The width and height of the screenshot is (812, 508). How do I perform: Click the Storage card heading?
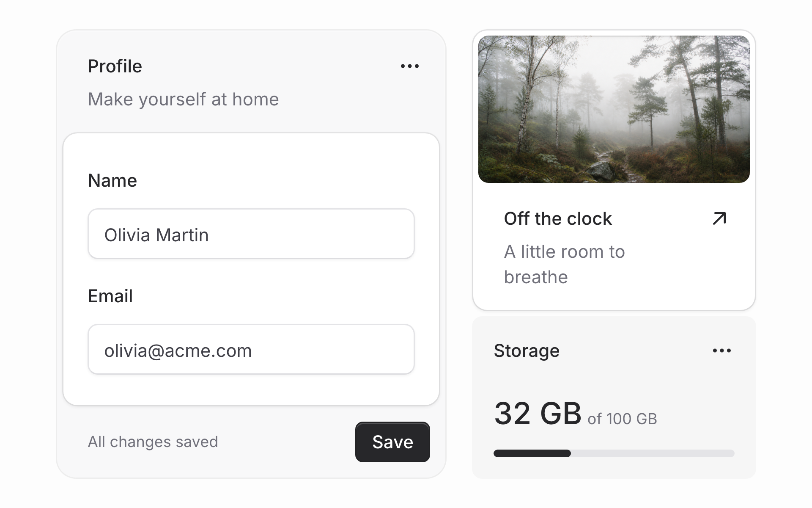point(527,351)
